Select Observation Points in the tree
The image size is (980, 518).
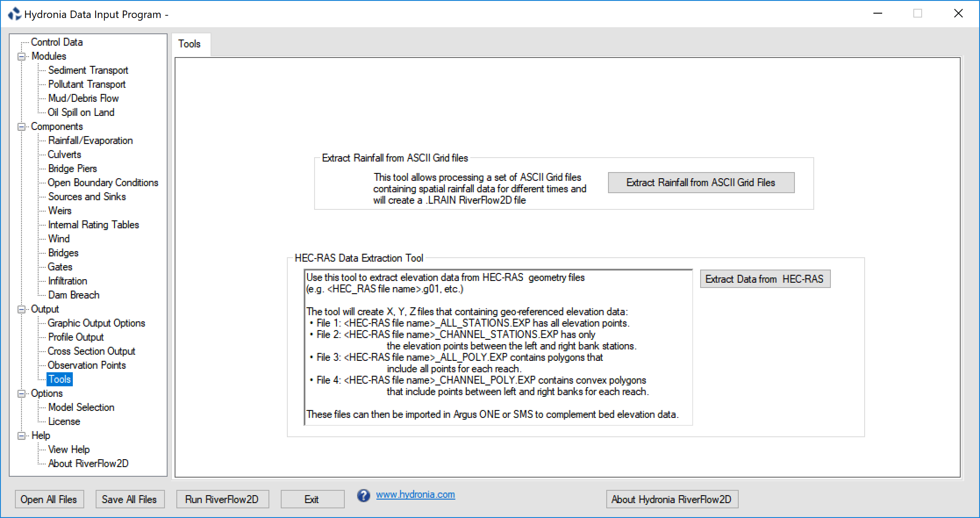[x=87, y=365]
